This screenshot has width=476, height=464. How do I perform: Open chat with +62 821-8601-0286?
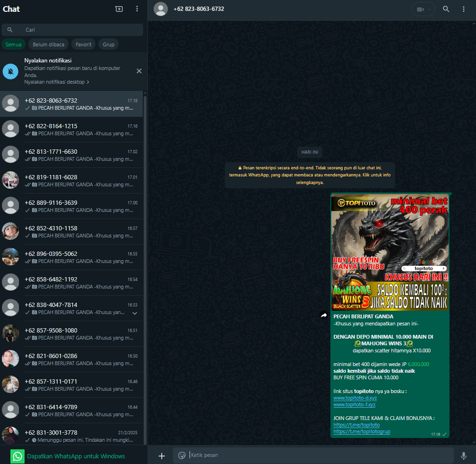(x=72, y=359)
